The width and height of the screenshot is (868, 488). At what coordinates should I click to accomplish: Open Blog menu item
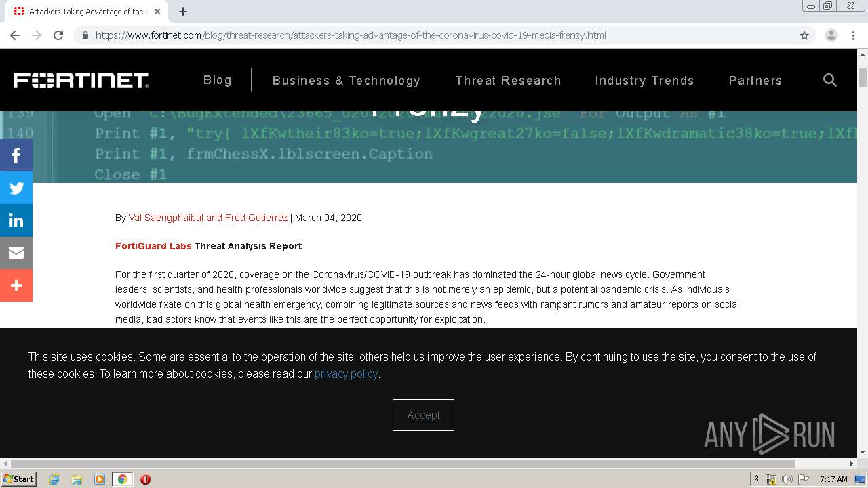[x=218, y=80]
